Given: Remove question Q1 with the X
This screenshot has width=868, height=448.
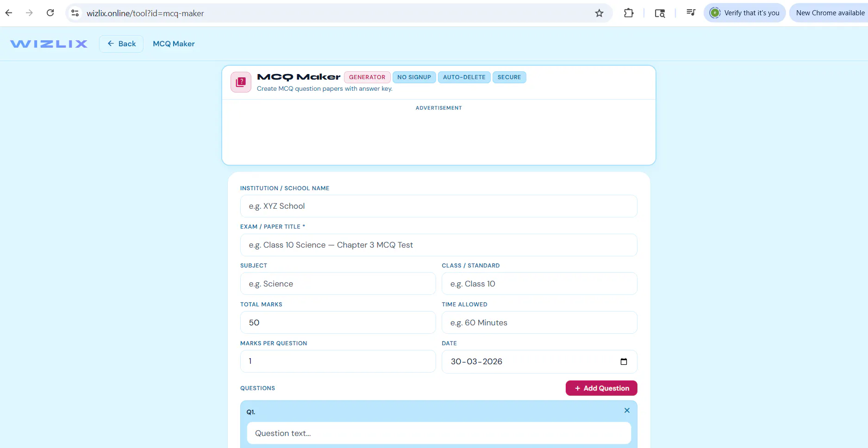Looking at the screenshot, I should click(x=627, y=411).
